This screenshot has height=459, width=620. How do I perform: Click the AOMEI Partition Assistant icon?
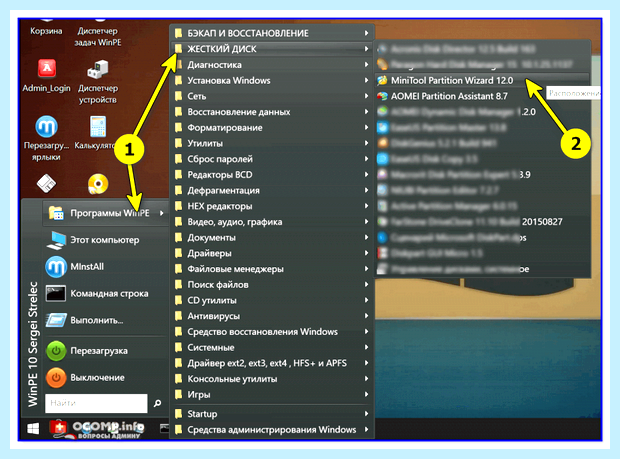pos(382,96)
